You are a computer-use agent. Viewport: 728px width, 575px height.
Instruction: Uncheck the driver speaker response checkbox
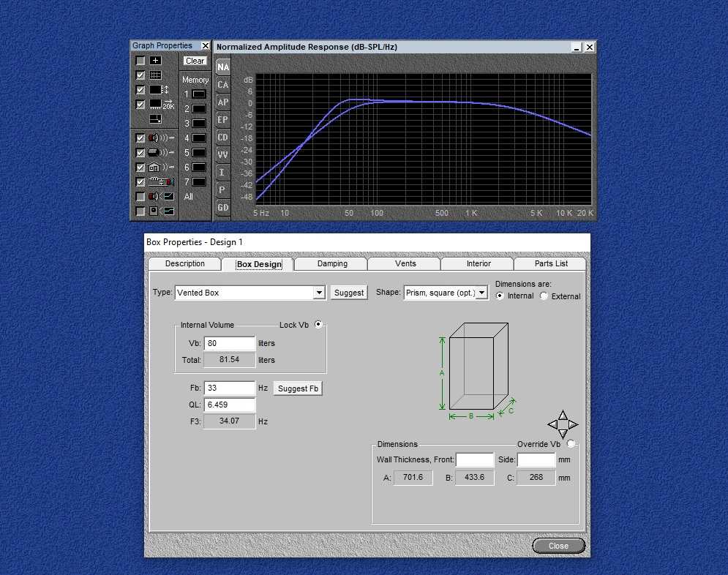tap(140, 138)
